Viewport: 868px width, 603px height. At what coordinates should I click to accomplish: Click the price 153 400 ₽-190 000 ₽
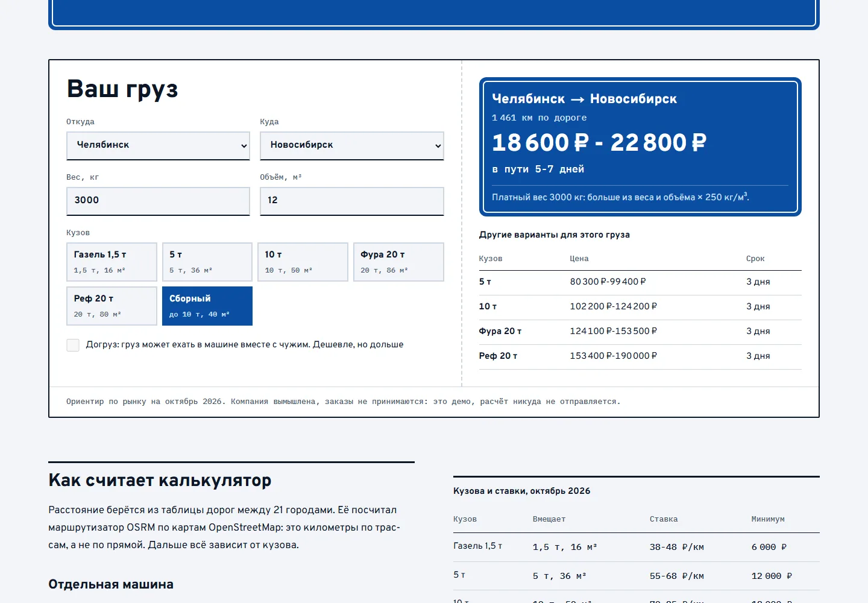click(x=614, y=356)
